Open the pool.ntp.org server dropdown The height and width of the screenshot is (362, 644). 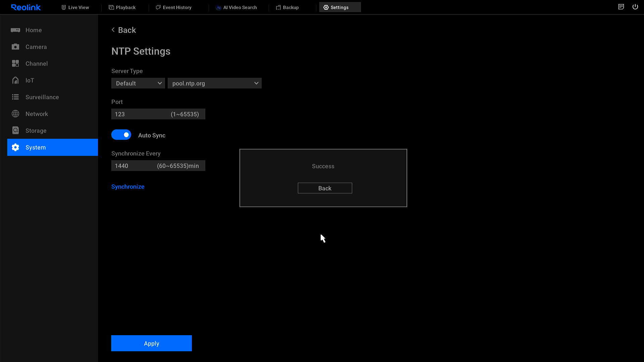pyautogui.click(x=214, y=83)
